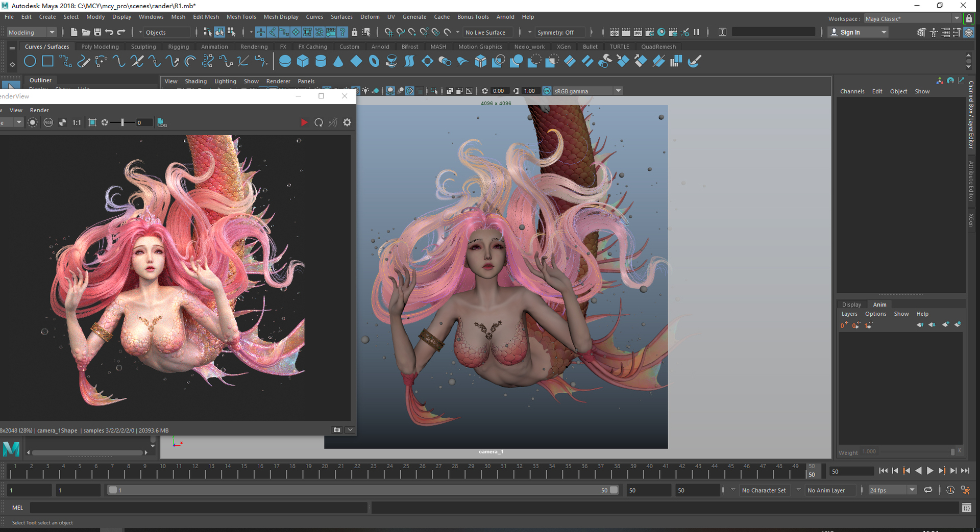Screen dimensions: 980x532
Task: Open the Renderer menu in viewport panel
Action: point(278,81)
